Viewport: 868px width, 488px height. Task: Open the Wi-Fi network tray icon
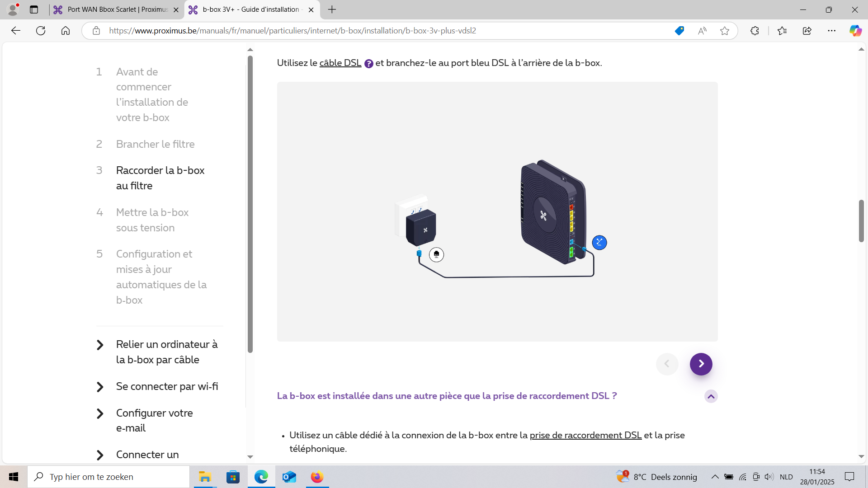742,477
